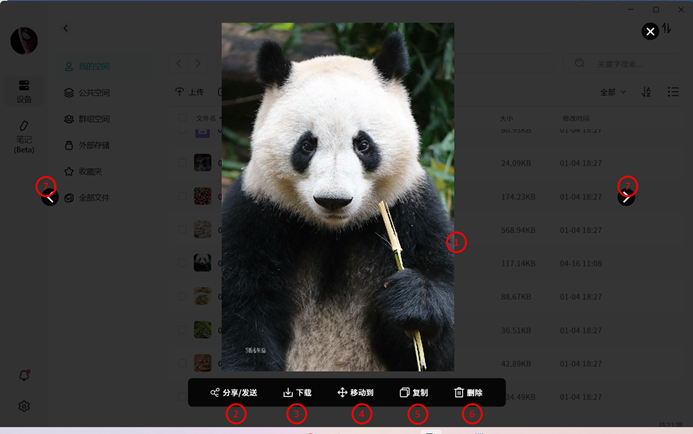Delete the image using 删除

pos(468,393)
